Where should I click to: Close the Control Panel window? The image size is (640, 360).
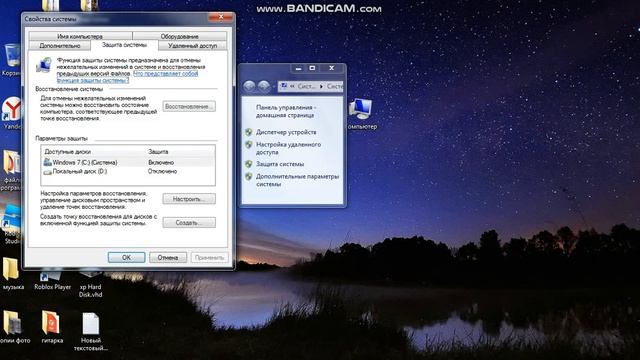coord(331,68)
